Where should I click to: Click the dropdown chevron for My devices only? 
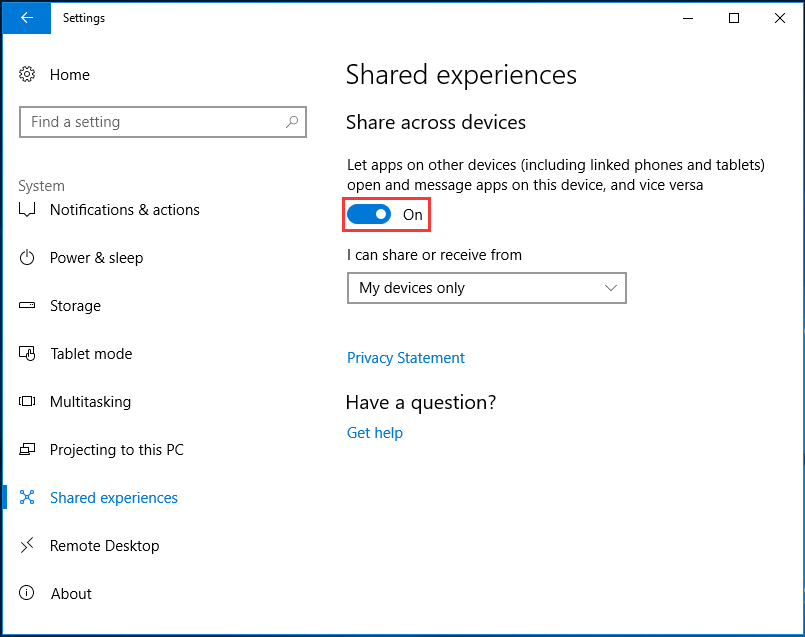[610, 288]
